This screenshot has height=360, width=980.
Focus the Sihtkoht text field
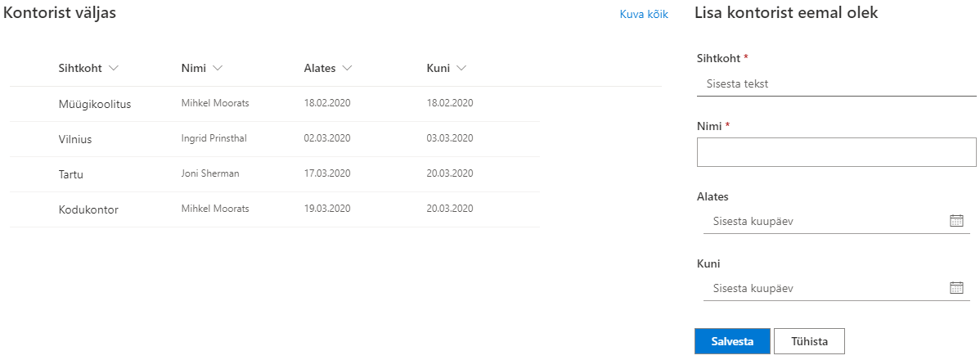click(834, 83)
